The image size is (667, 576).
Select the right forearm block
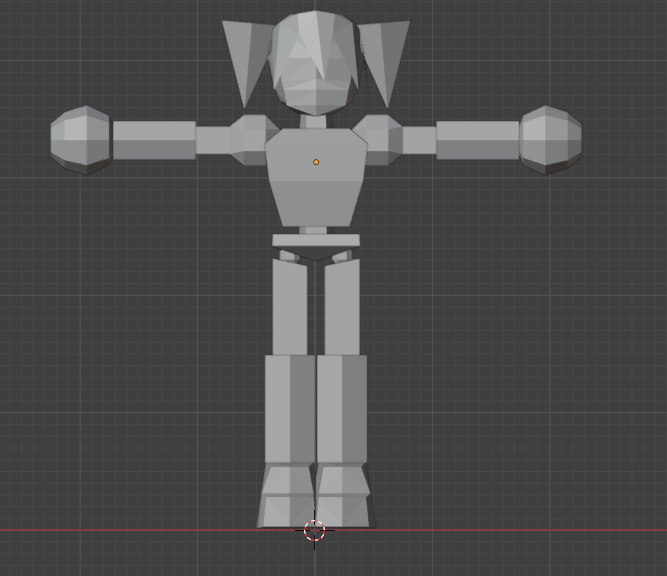477,140
